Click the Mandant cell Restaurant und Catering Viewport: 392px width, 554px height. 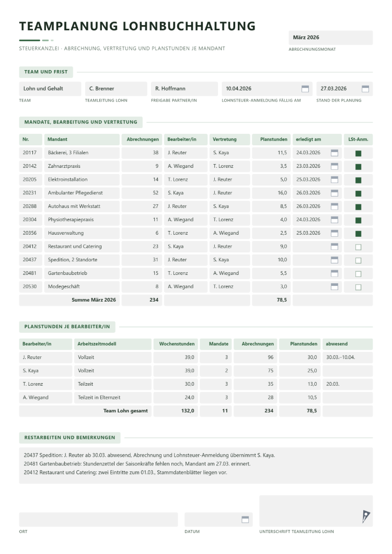point(82,246)
